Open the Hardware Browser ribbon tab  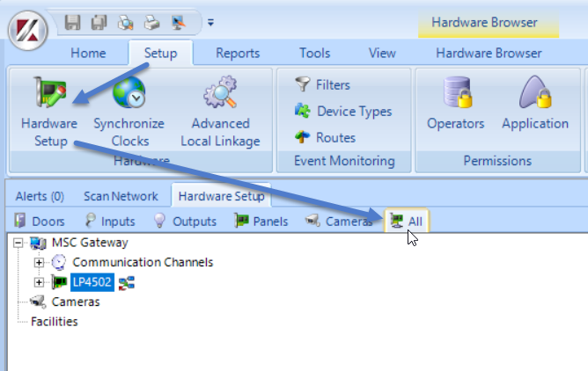click(x=489, y=53)
